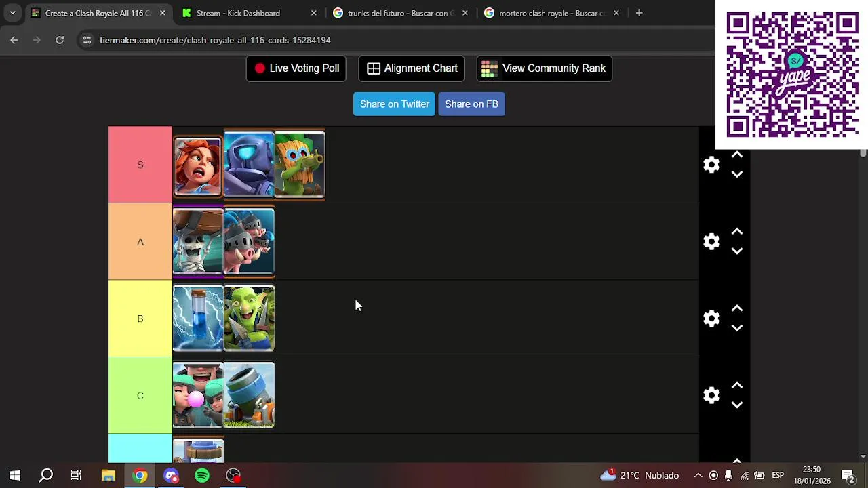Open Task View on the taskbar
Screen dimensions: 868x488
[x=76, y=475]
